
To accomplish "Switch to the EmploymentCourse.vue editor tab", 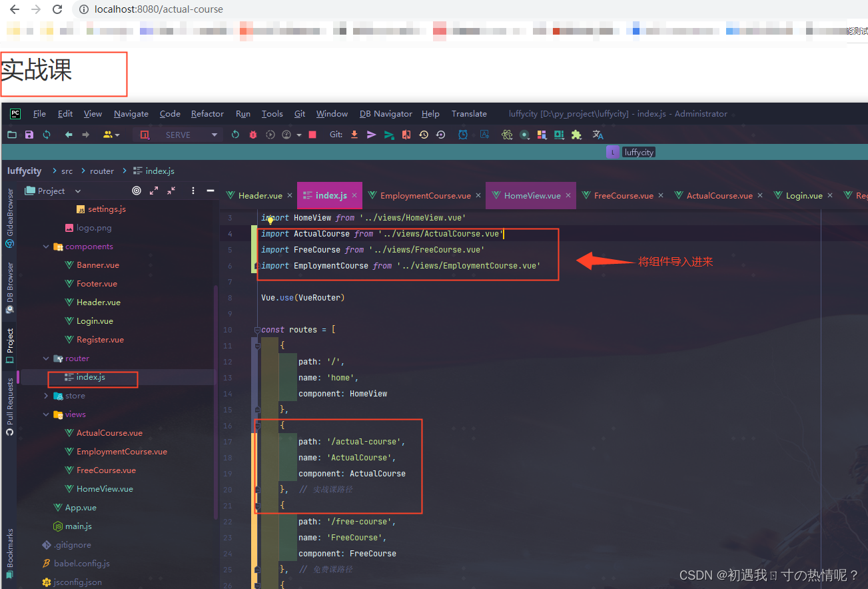I will click(x=425, y=195).
